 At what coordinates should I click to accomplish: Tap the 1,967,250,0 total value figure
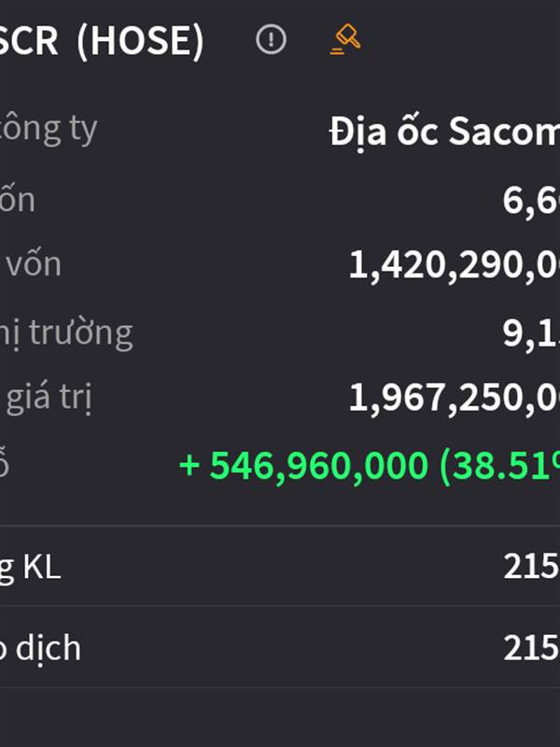tap(455, 399)
